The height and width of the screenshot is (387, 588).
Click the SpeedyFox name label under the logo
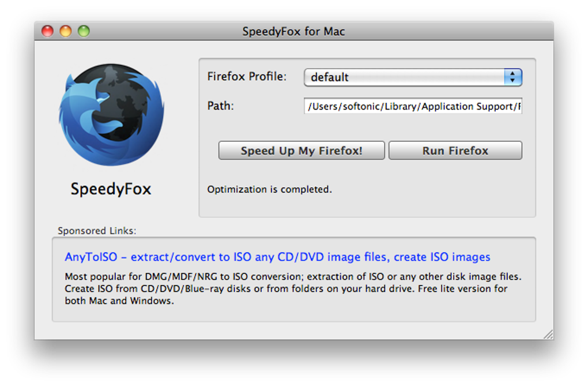[x=110, y=189]
